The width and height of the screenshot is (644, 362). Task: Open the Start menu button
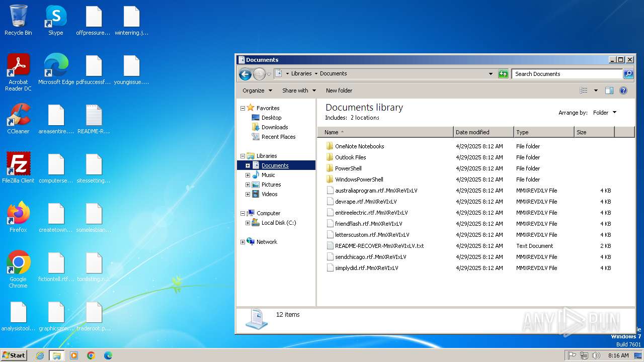click(14, 355)
